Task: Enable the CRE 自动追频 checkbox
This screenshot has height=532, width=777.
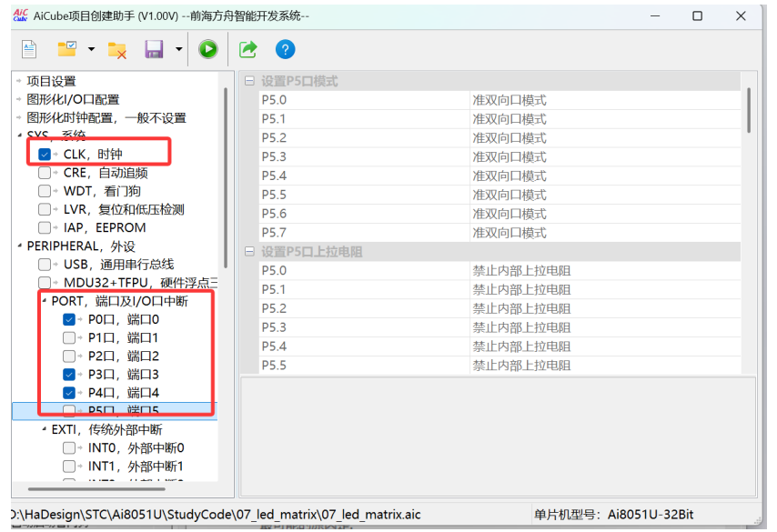Action: (x=45, y=173)
